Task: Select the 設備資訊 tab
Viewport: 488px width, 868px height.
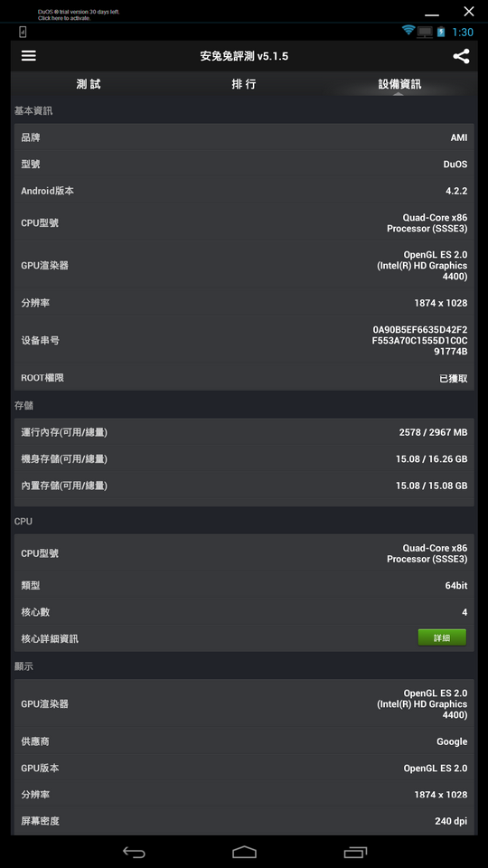Action: click(399, 84)
